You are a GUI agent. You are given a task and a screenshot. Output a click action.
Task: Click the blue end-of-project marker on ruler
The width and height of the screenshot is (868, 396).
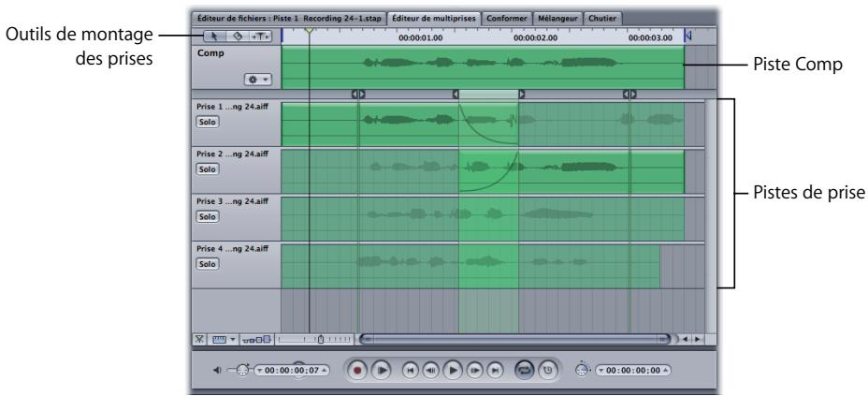click(x=687, y=36)
